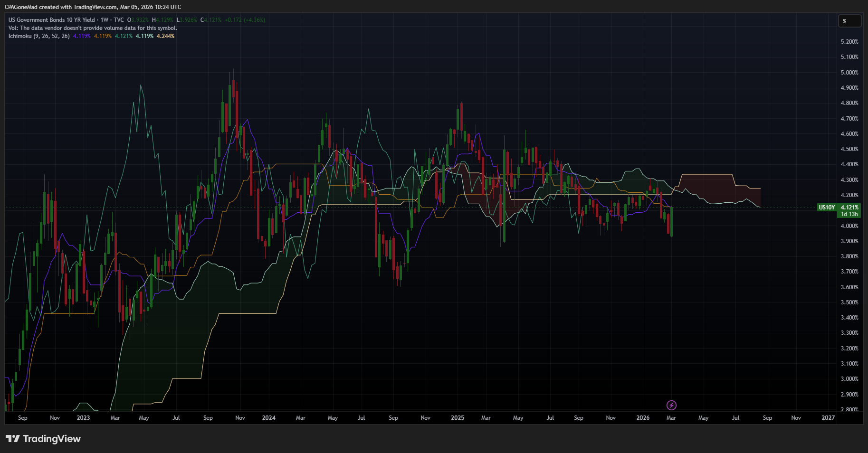Click the 4.200% level on the price scale
This screenshot has height=453, width=868.
pos(850,195)
